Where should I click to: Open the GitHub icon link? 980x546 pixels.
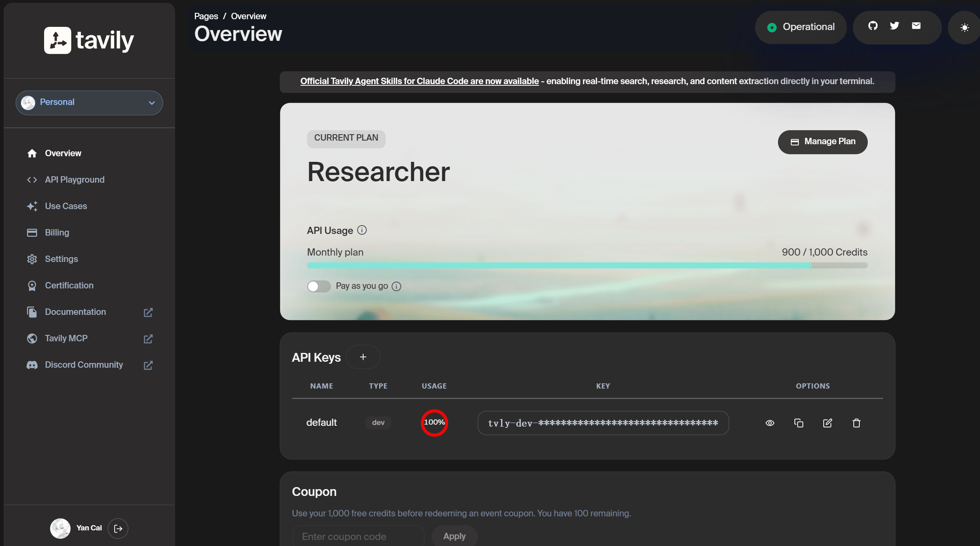point(873,26)
